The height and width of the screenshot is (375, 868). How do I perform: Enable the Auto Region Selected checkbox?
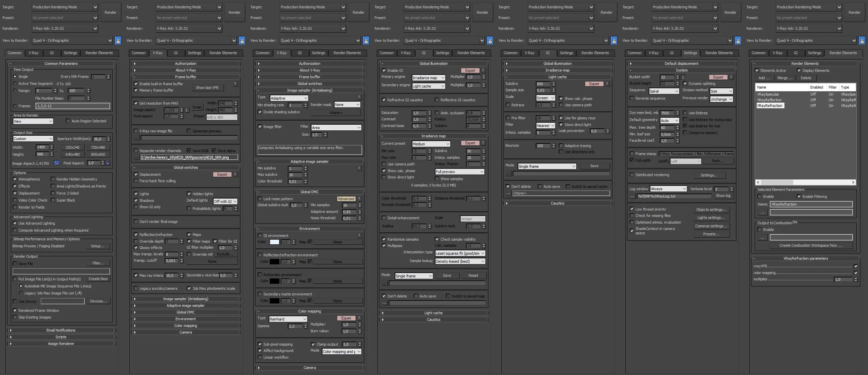click(68, 121)
